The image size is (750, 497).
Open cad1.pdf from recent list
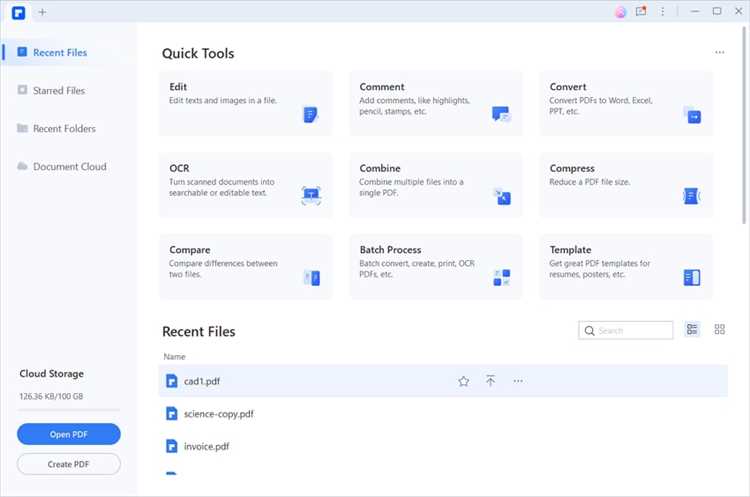(x=443, y=381)
